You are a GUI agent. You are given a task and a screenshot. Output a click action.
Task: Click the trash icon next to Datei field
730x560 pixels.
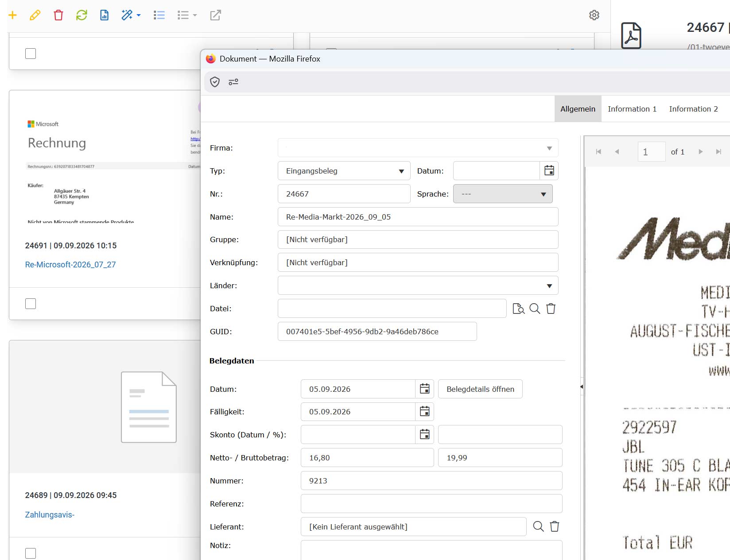click(551, 309)
